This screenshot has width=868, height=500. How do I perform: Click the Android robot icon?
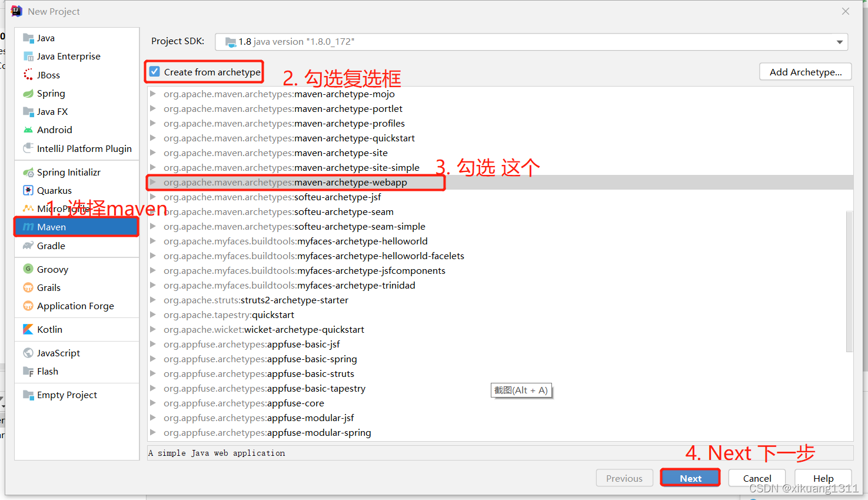click(x=28, y=130)
